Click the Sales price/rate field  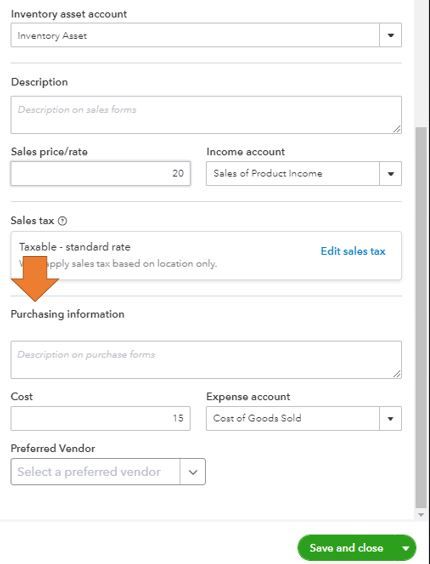[100, 173]
